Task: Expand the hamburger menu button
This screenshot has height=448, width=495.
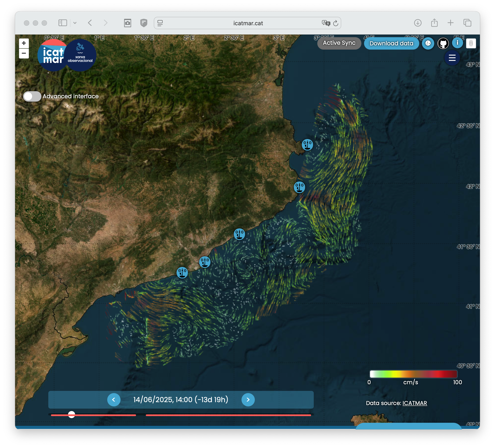Action: pos(452,58)
